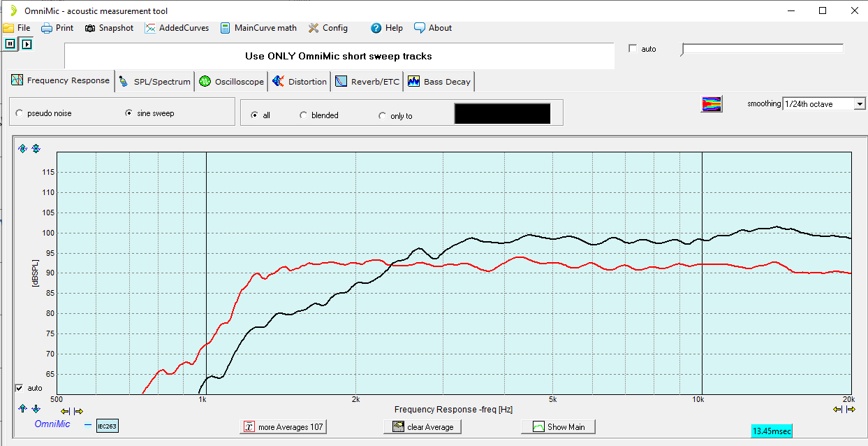Choose the blended response option
Viewport: 868px width, 446px height.
click(x=303, y=115)
